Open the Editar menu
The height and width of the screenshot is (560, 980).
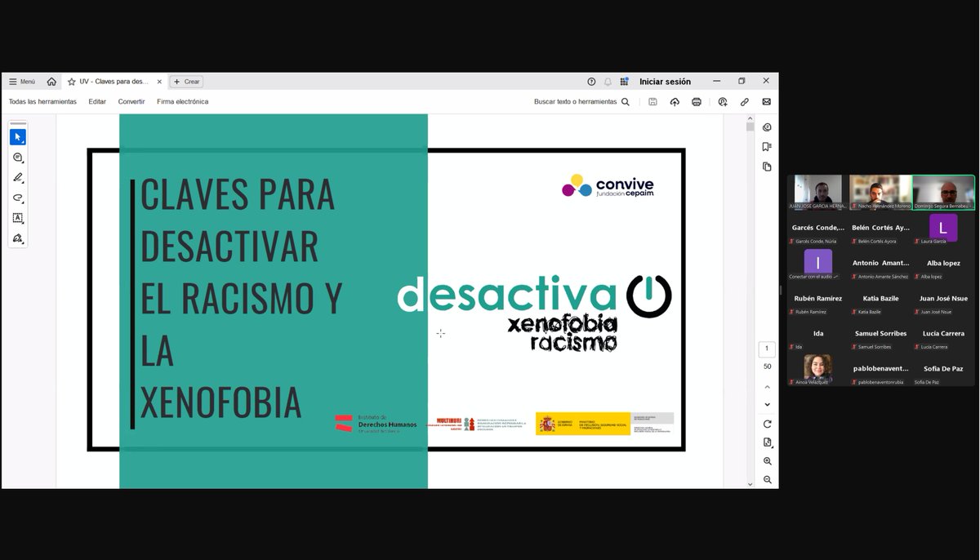97,102
